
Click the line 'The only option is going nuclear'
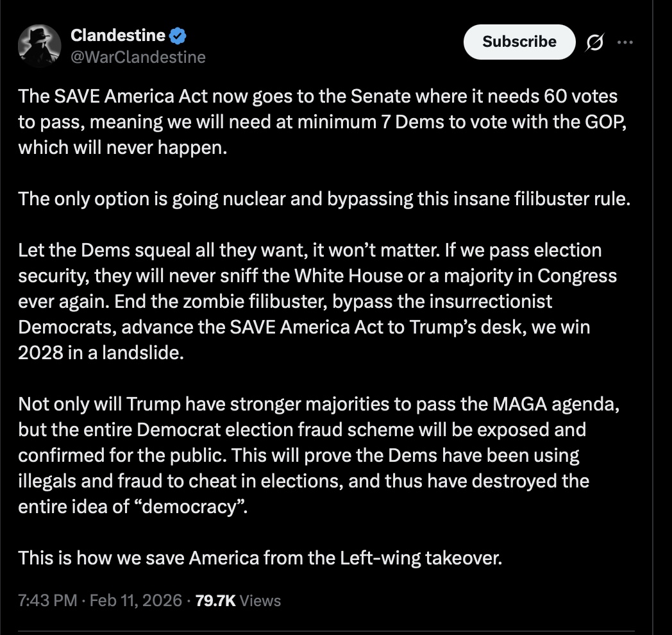[324, 198]
